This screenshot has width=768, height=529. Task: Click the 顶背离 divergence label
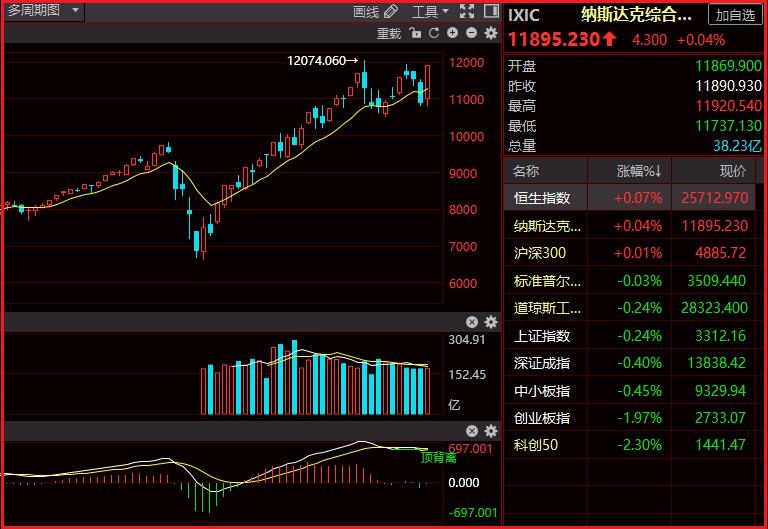438,457
